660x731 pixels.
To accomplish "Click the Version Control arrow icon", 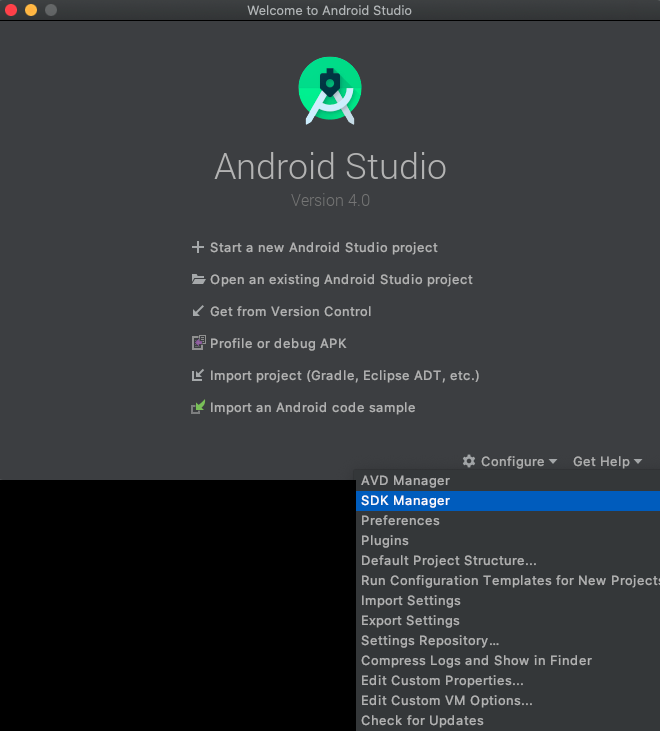I will tap(198, 311).
